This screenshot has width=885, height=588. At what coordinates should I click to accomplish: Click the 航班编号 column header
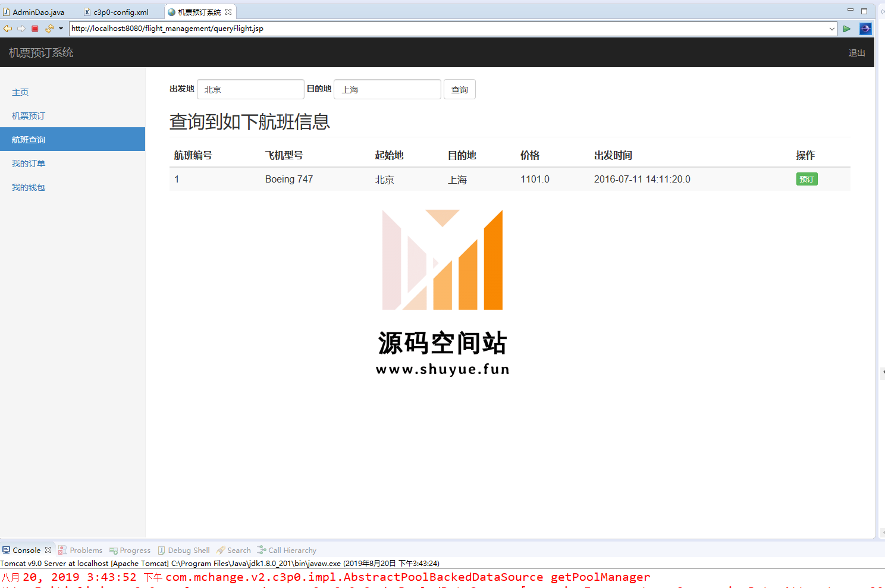click(x=193, y=155)
